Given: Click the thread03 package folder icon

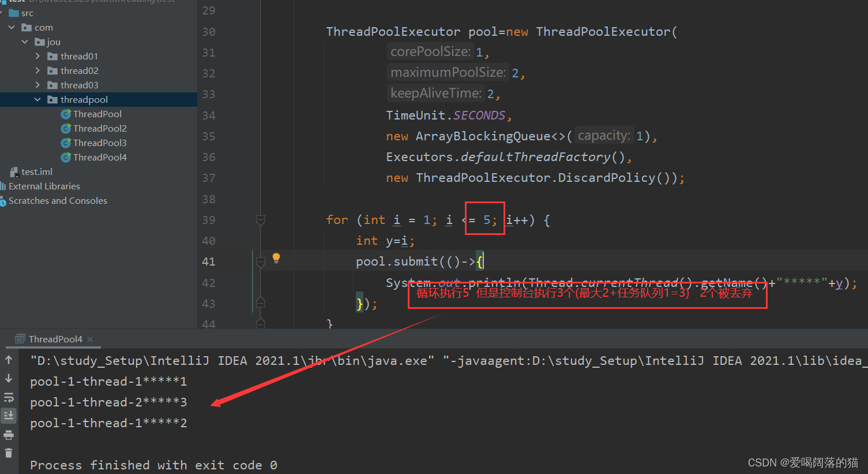Looking at the screenshot, I should 52,85.
